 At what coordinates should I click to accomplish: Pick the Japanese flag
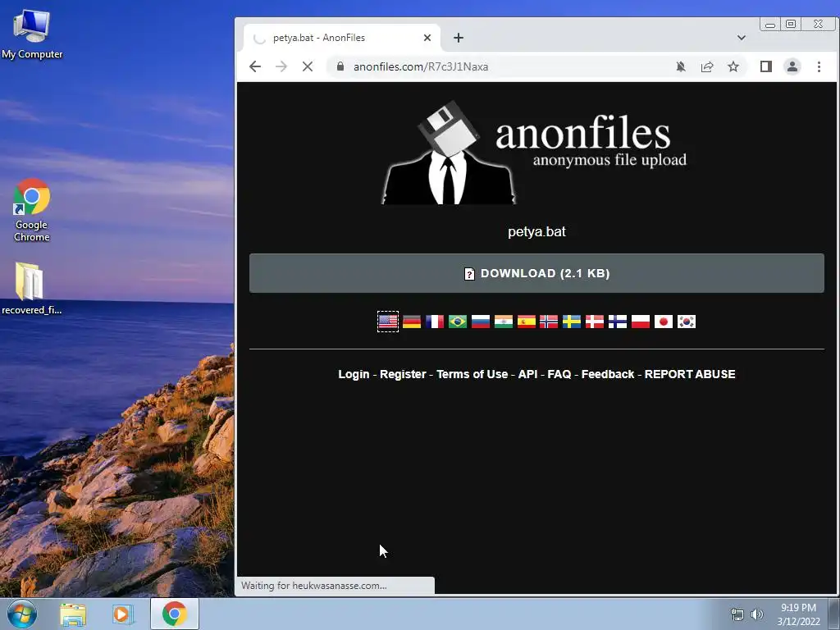(x=663, y=322)
